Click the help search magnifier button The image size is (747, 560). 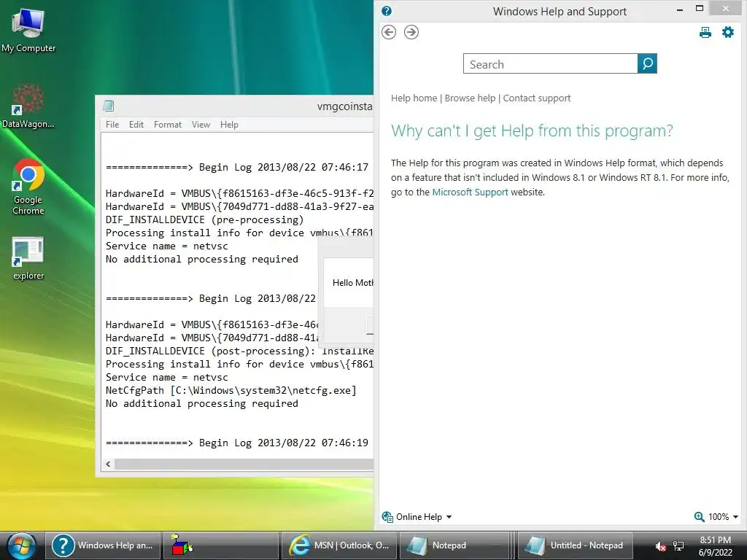point(647,63)
